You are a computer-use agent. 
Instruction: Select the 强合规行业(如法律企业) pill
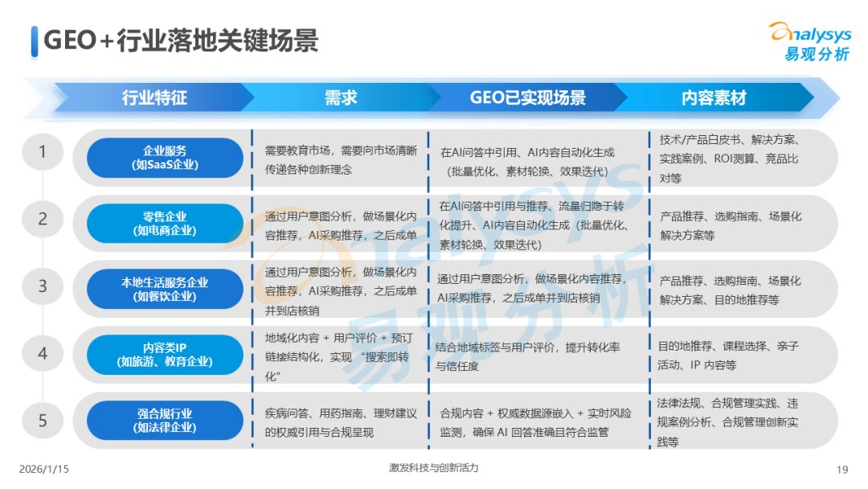coord(166,419)
